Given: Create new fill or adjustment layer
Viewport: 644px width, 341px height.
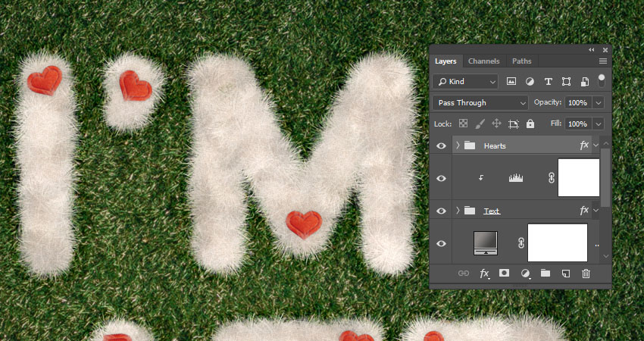Looking at the screenshot, I should coord(525,274).
